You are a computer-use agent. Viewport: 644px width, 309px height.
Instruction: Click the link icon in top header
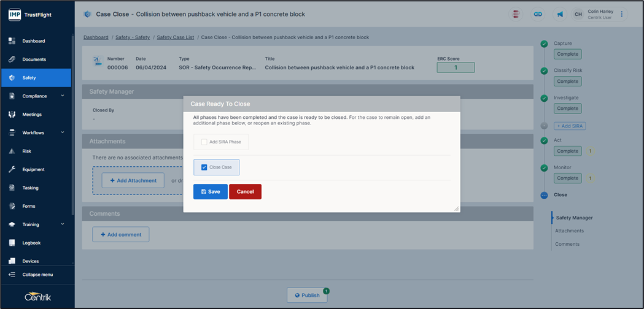point(538,14)
